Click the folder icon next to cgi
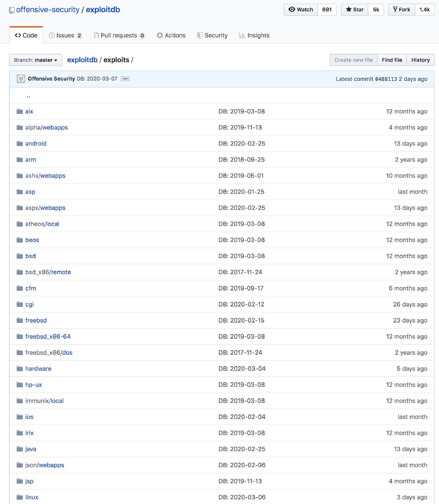Image resolution: width=439 pixels, height=504 pixels. coord(20,304)
